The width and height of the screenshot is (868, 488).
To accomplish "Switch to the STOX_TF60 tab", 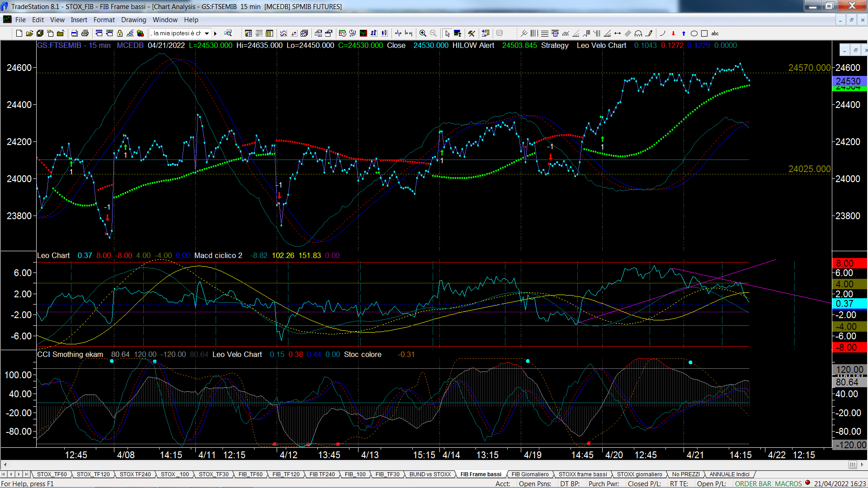I will 52,474.
